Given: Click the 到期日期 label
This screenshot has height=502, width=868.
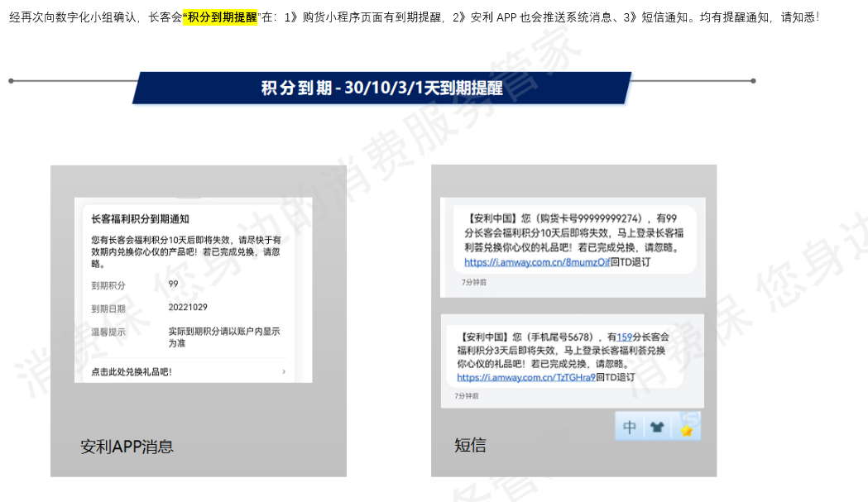Looking at the screenshot, I should click(x=108, y=308).
